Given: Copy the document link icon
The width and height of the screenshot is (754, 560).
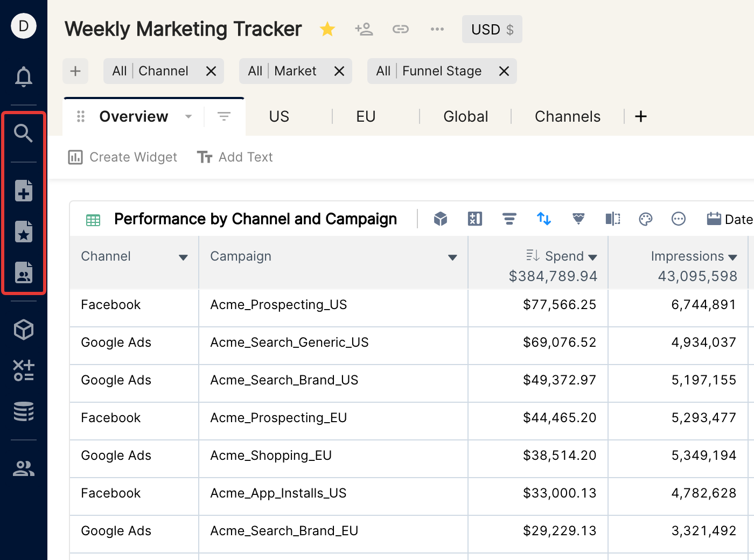Looking at the screenshot, I should coord(401,29).
